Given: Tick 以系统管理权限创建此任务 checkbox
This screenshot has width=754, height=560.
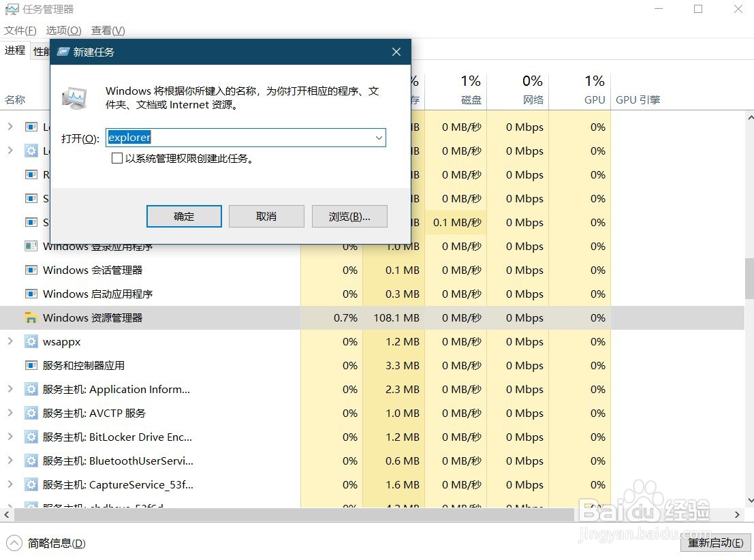Looking at the screenshot, I should click(117, 158).
